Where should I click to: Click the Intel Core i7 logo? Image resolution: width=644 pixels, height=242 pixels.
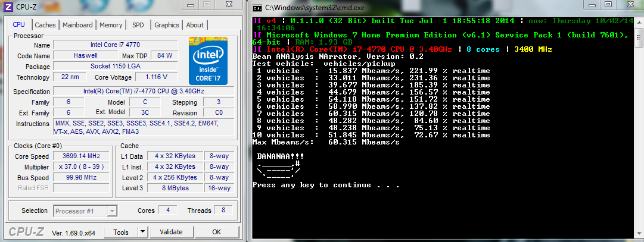pyautogui.click(x=209, y=61)
